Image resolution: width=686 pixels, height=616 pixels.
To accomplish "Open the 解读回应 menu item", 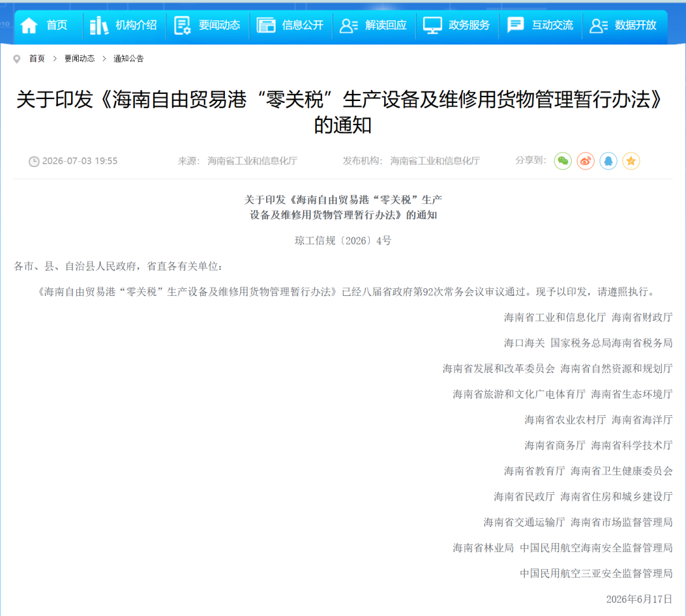I will click(x=386, y=25).
